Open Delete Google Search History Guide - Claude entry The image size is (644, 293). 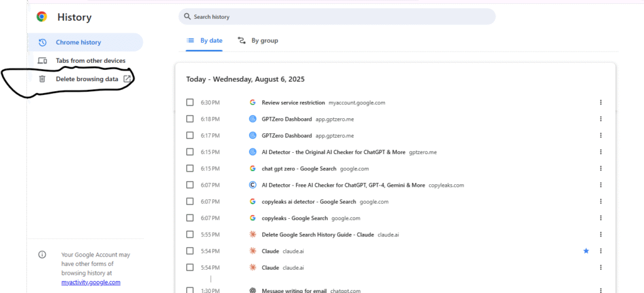coord(318,235)
